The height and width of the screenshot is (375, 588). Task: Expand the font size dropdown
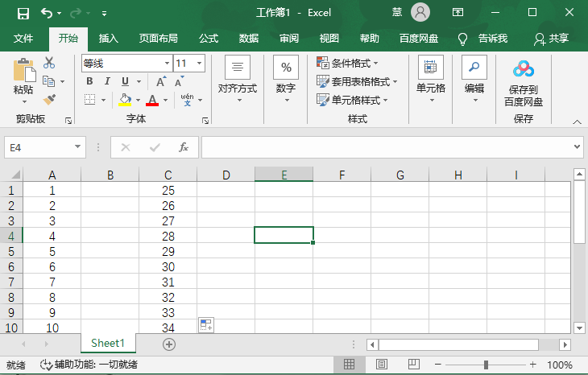coord(199,63)
